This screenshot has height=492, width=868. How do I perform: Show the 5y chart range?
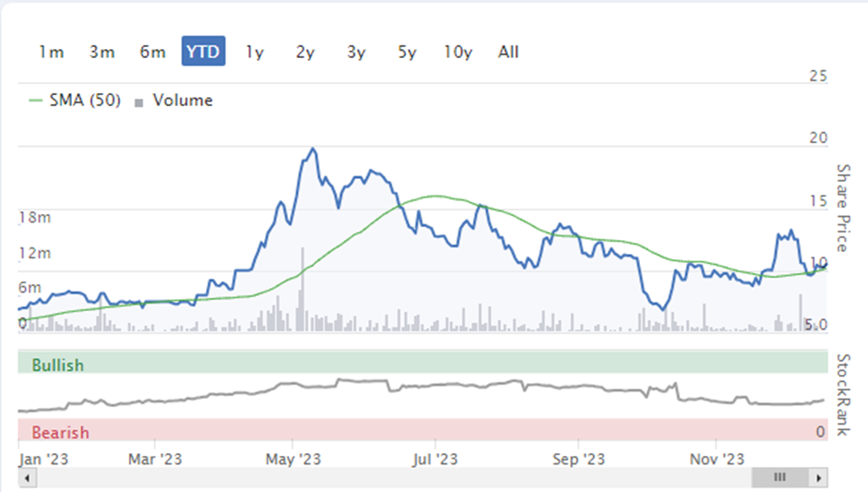(x=407, y=52)
